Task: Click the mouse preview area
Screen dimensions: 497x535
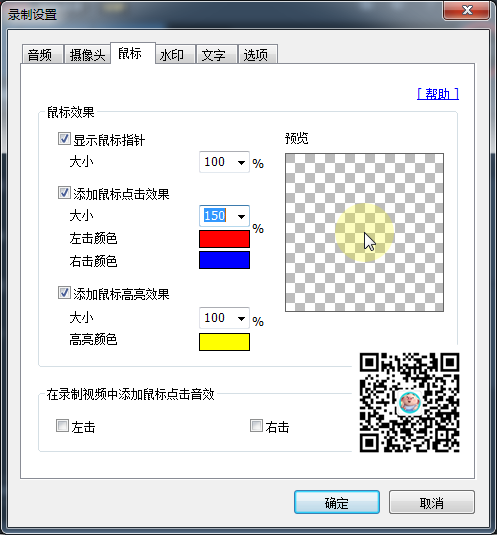Action: 364,232
